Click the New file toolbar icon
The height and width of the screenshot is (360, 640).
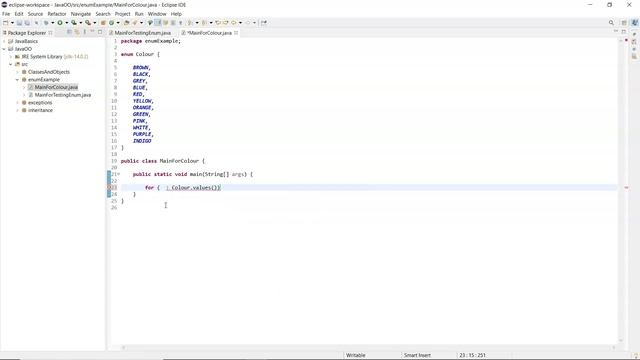click(x=6, y=23)
